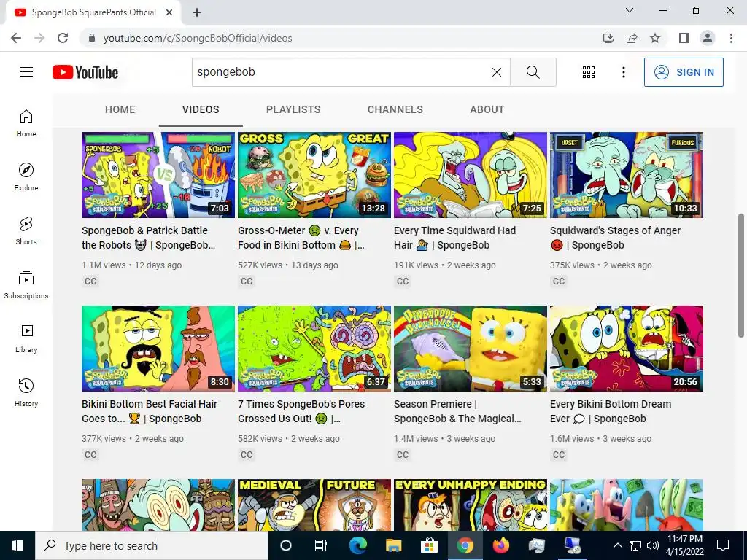Click the Every Unhappy Ending thumbnail
Screen dimensions: 747x560
471,505
